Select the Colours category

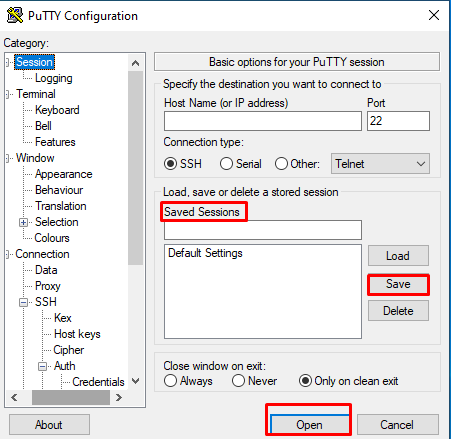[52, 238]
